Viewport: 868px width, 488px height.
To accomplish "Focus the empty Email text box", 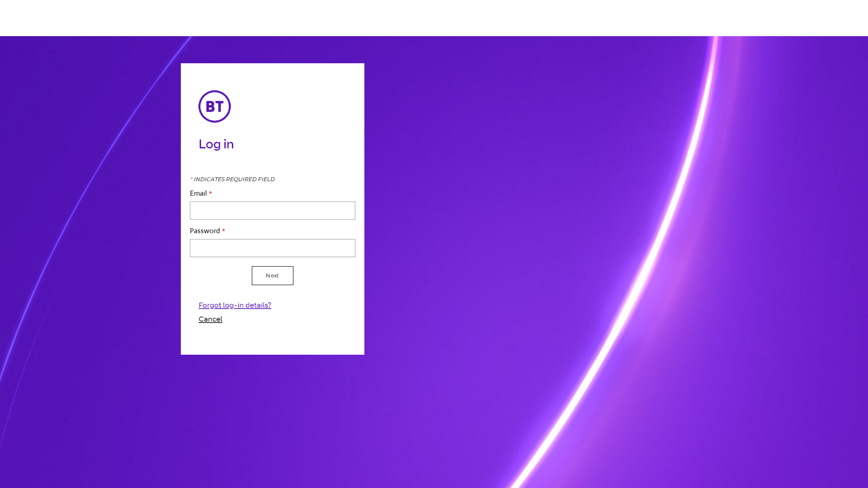I will coord(272,211).
